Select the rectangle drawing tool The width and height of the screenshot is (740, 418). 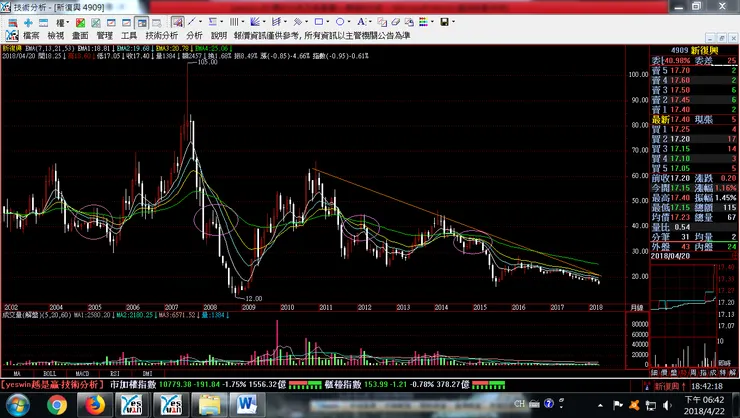point(319,22)
